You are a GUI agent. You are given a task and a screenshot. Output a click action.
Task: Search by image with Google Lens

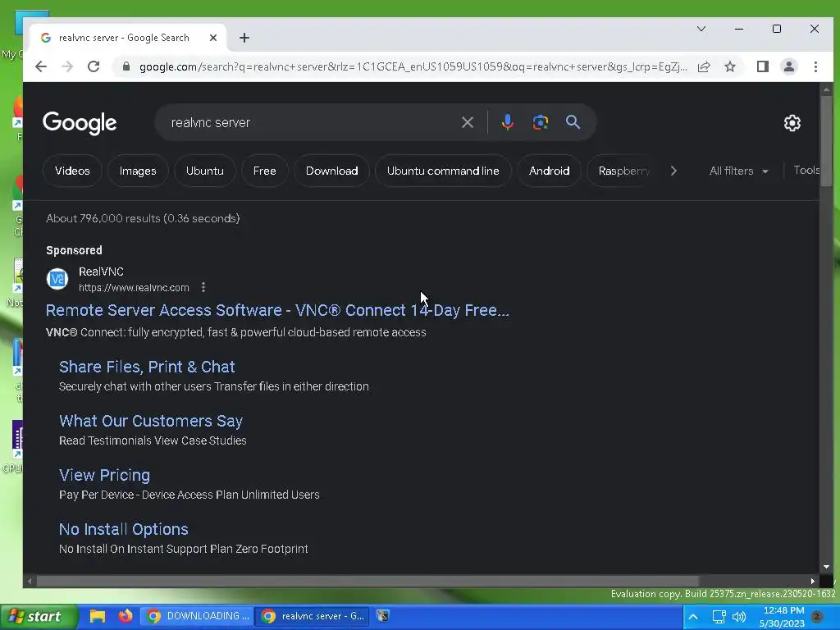[x=540, y=123]
